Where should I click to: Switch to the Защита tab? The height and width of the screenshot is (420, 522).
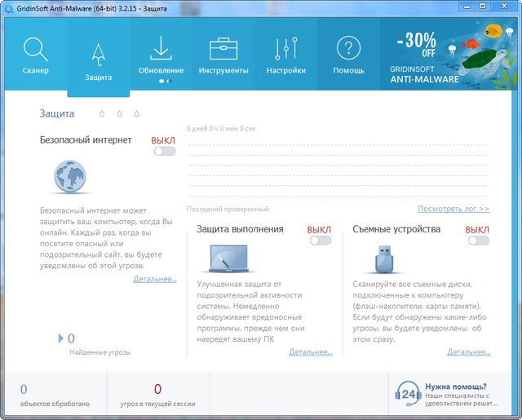click(98, 55)
